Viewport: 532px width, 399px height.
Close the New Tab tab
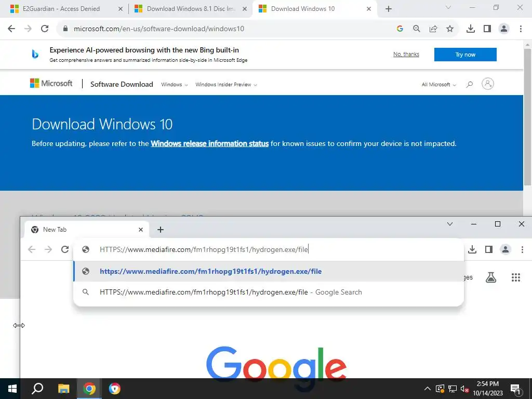pos(140,230)
